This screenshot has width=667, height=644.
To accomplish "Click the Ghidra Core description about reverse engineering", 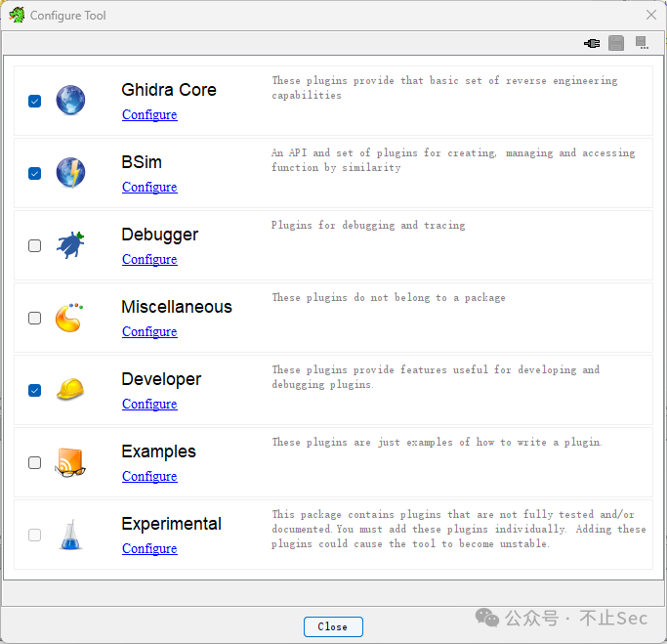I will pos(444,88).
